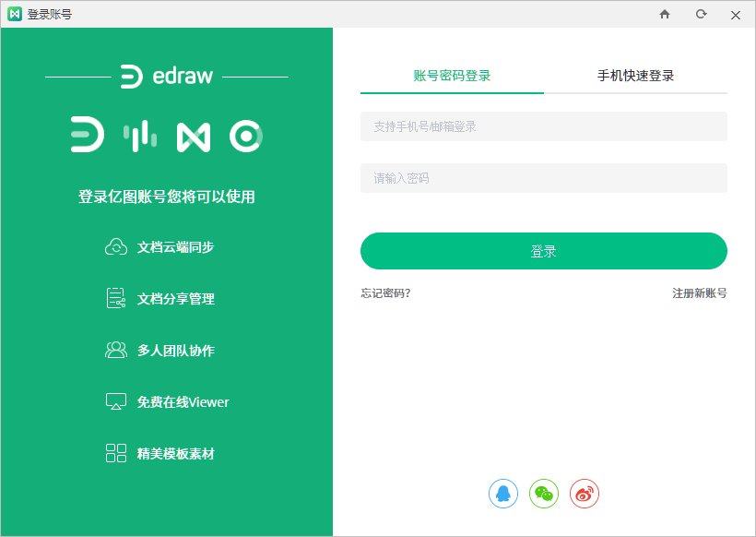Click the 登录亿图账号您将可以使用 heading
Screen dimensions: 756x537
point(166,197)
